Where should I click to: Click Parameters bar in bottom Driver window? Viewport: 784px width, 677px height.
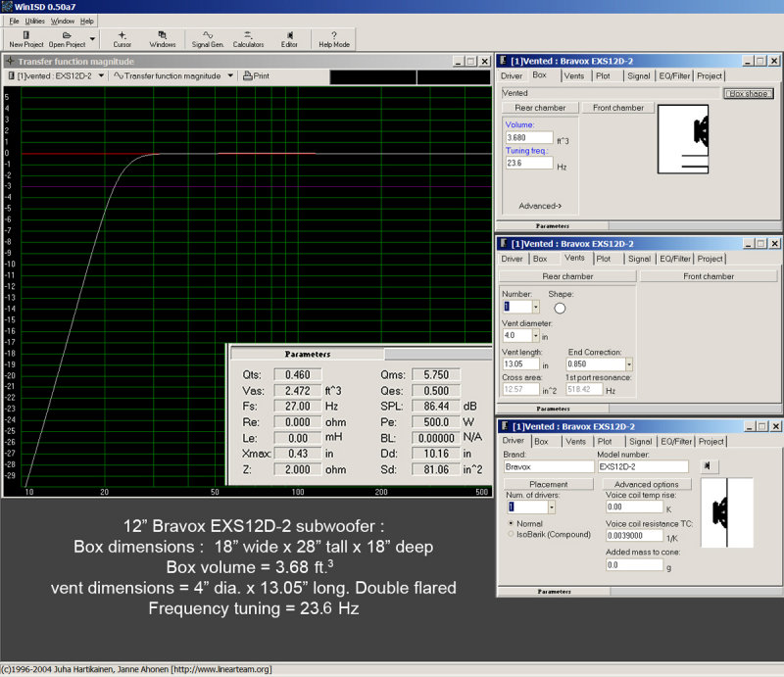click(554, 592)
